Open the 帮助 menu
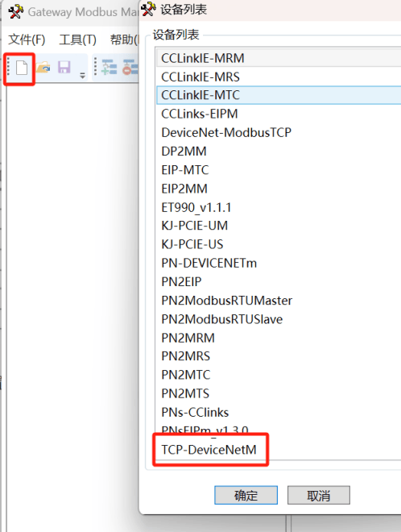 pos(124,39)
